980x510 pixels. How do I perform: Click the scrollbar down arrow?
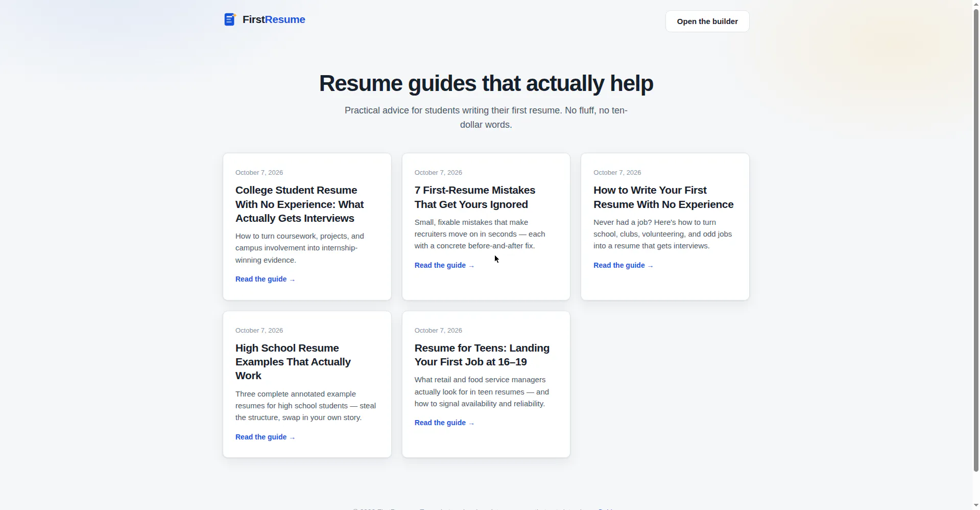(x=976, y=505)
